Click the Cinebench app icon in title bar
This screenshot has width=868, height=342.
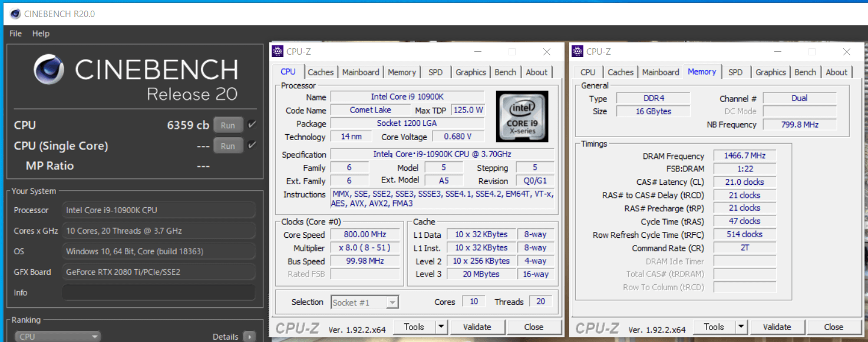(x=15, y=14)
